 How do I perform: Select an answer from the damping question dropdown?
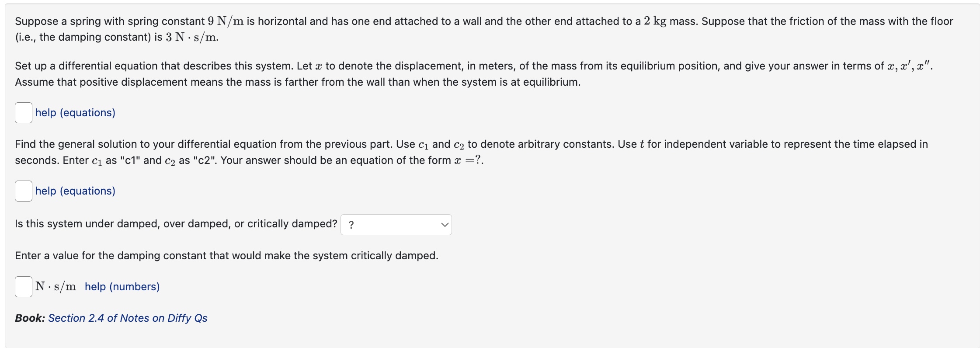point(396,224)
